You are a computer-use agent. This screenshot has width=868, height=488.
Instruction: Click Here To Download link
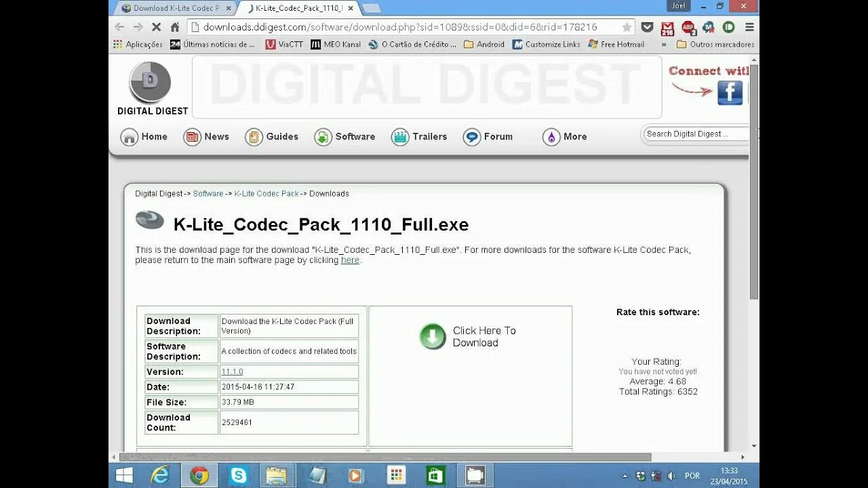coord(484,337)
